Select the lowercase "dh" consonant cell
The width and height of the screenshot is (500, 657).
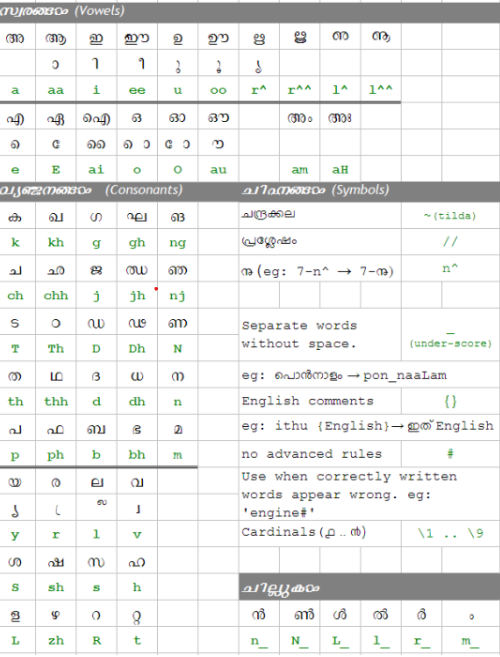[x=137, y=401]
